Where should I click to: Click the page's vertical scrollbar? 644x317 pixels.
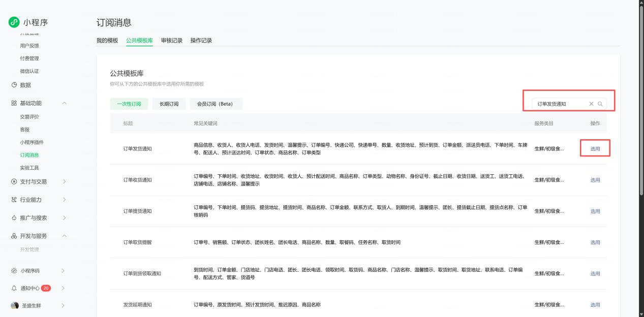pos(641,102)
